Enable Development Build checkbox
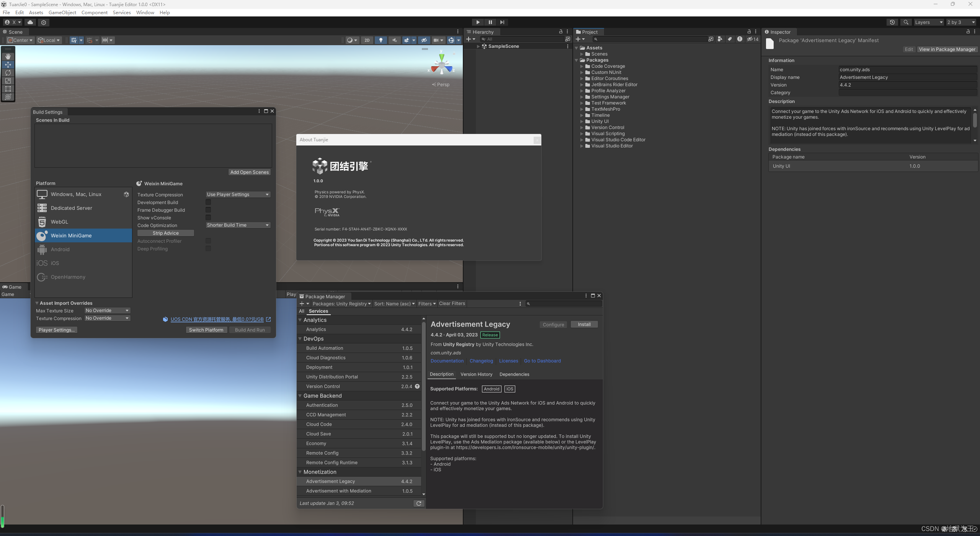 coord(208,202)
